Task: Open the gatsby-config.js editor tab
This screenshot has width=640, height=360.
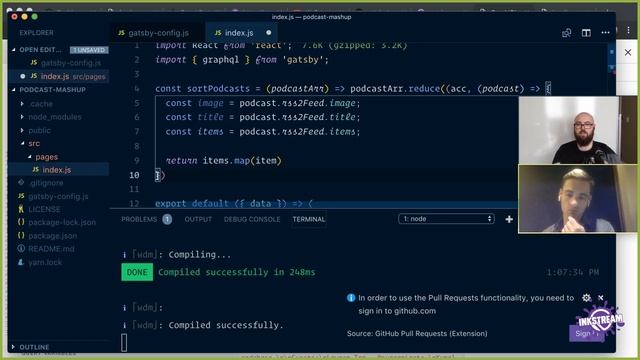Action: coord(157,33)
